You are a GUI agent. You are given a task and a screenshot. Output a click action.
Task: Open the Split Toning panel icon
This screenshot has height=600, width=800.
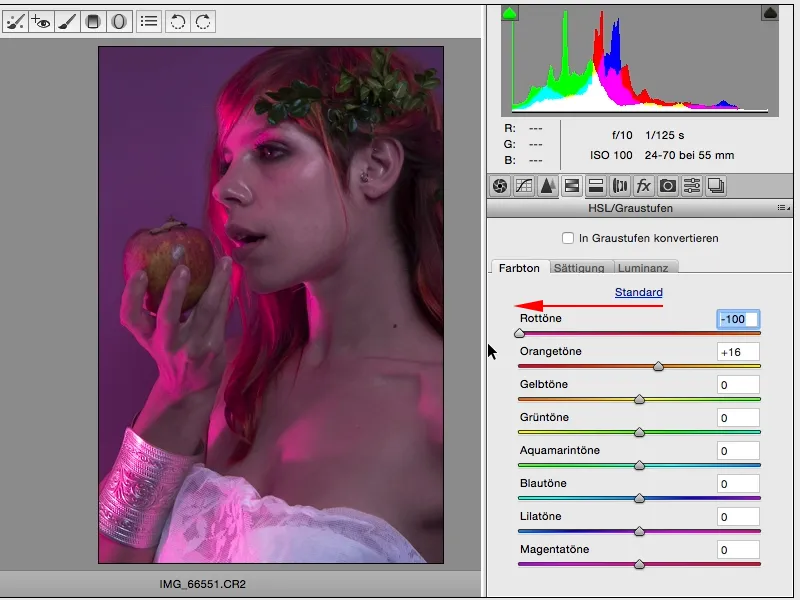pyautogui.click(x=596, y=186)
